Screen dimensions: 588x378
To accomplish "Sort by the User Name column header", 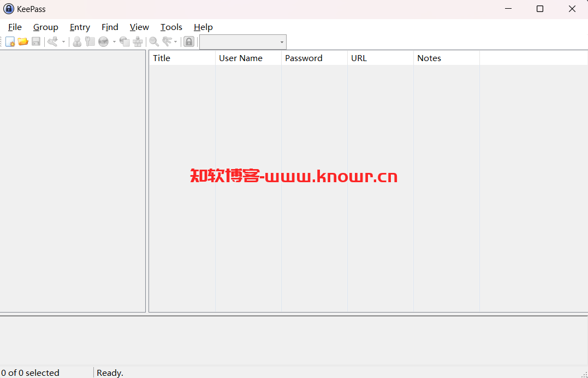I will [x=248, y=58].
